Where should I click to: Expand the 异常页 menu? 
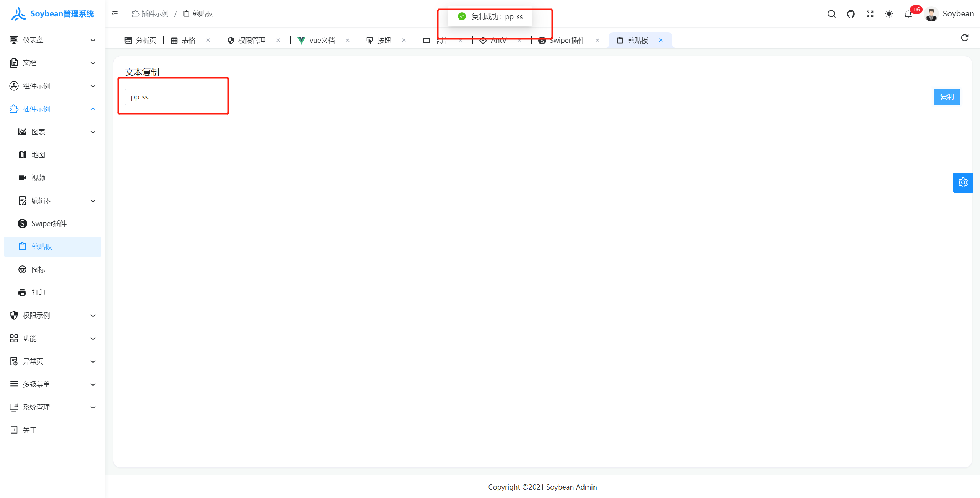coord(52,361)
